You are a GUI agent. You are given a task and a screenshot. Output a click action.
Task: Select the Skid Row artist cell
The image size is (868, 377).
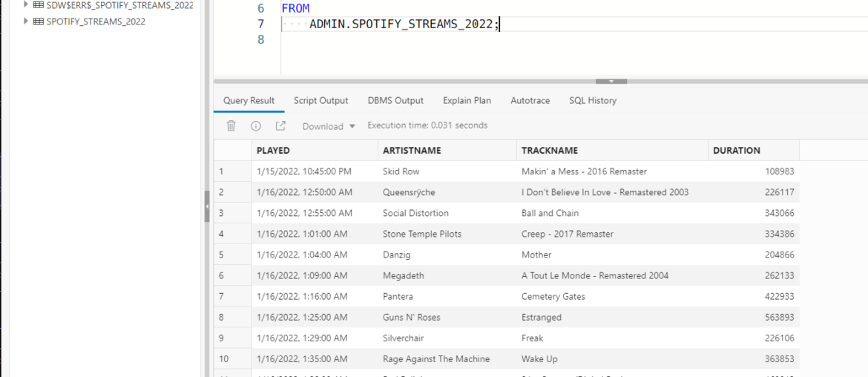(x=447, y=171)
